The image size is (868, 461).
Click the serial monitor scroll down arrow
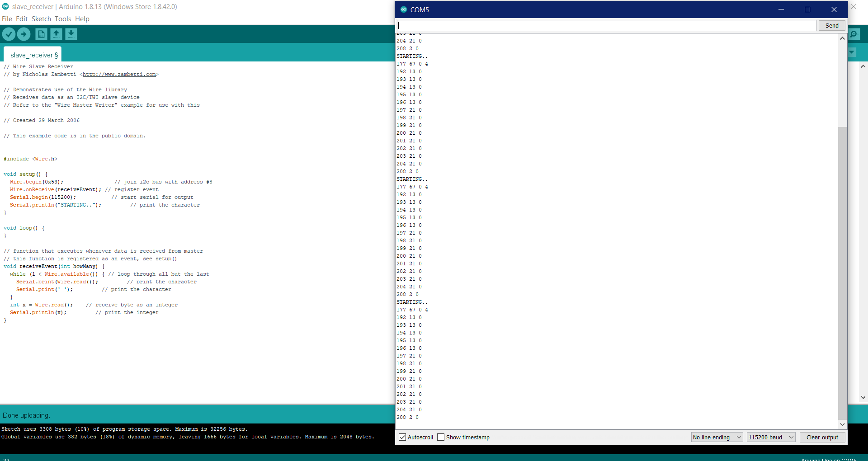[842, 424]
